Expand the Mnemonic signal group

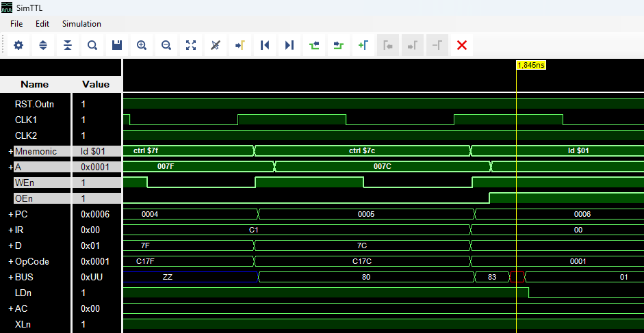[11, 151]
